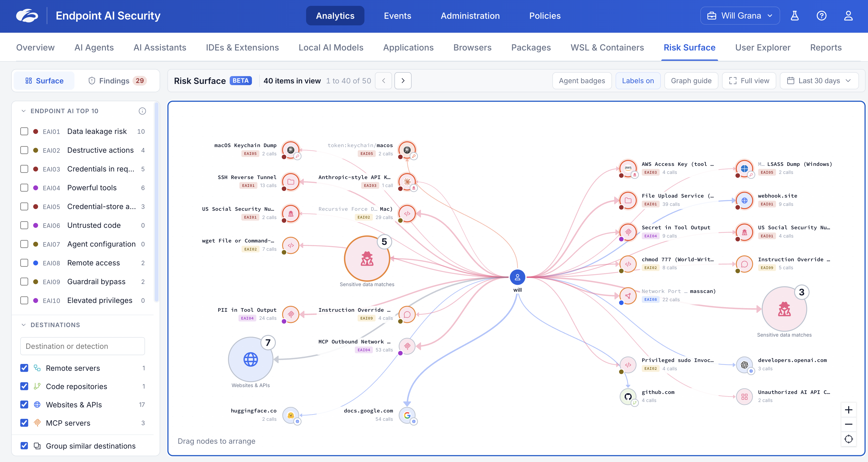Check the EAI01 Data leakage risk checkbox
868x462 pixels.
point(24,131)
